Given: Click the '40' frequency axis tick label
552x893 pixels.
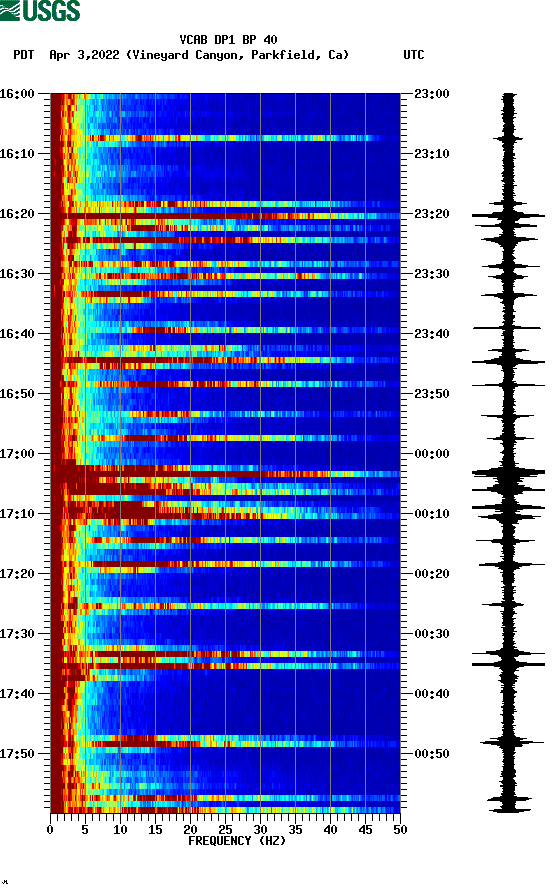Looking at the screenshot, I should coord(330,830).
